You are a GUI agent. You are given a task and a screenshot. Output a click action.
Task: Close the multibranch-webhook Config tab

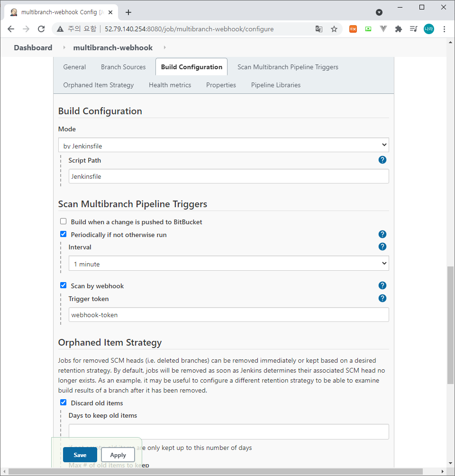click(110, 12)
